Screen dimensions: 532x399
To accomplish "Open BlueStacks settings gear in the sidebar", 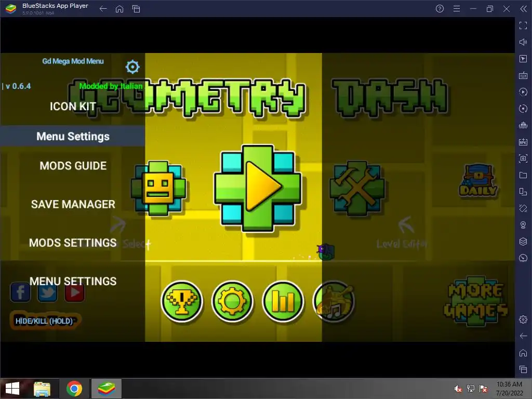I will click(x=523, y=320).
